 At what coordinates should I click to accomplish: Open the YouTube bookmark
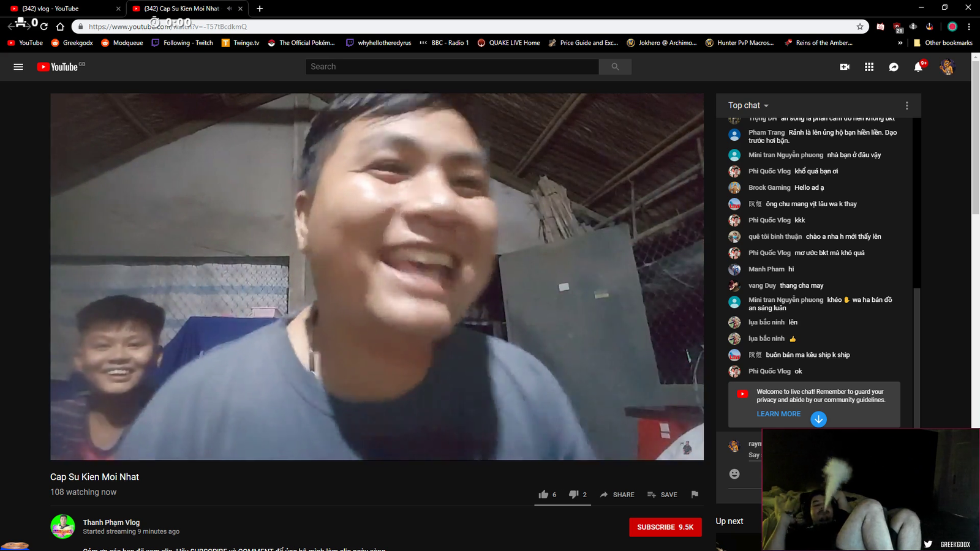point(25,43)
